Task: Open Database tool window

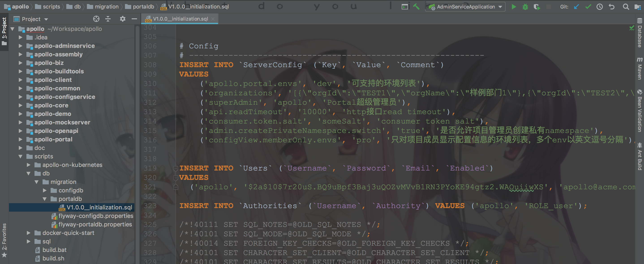Action: (640, 33)
